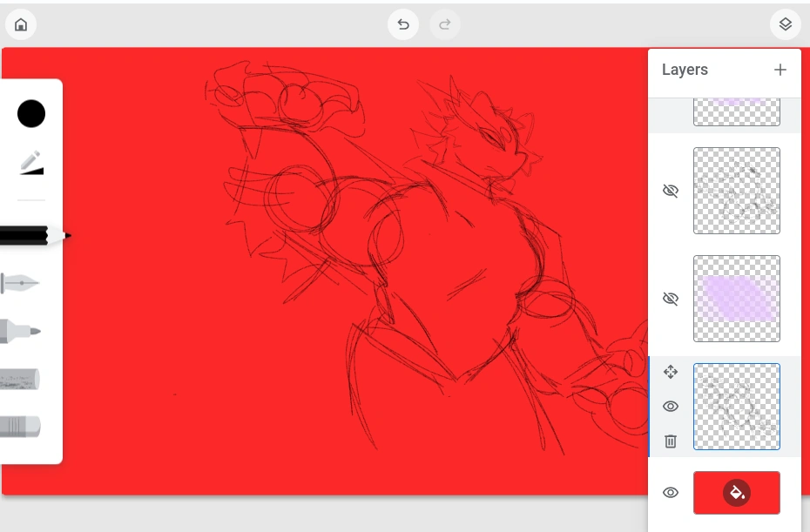Select the Marker tool

tap(26, 331)
